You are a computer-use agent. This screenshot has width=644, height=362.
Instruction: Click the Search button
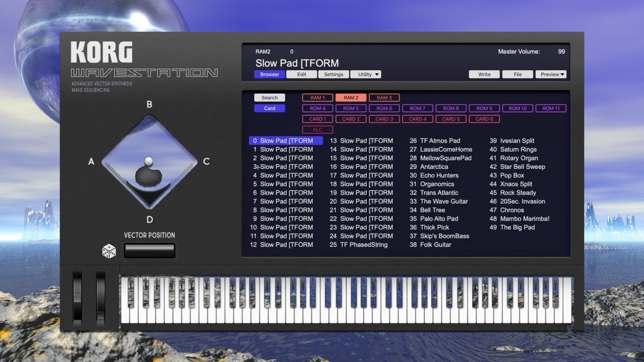pyautogui.click(x=270, y=98)
